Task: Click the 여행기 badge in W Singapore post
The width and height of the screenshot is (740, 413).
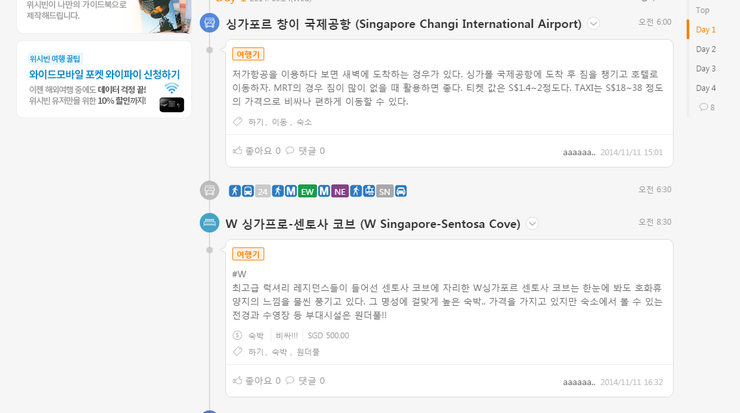Action: [x=248, y=254]
